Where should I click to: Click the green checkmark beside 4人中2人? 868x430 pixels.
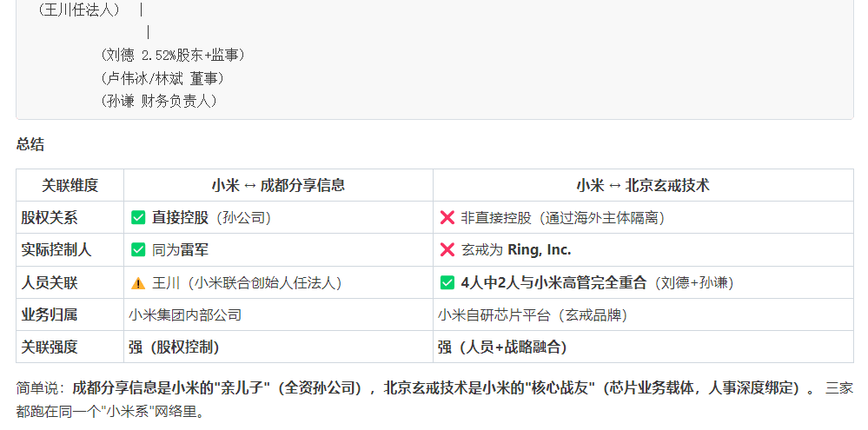(447, 283)
